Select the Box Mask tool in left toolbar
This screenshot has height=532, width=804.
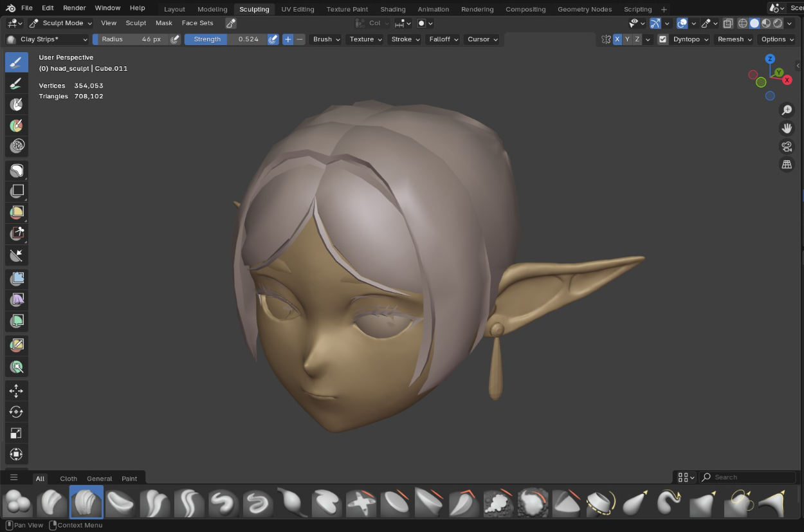pyautogui.click(x=17, y=191)
